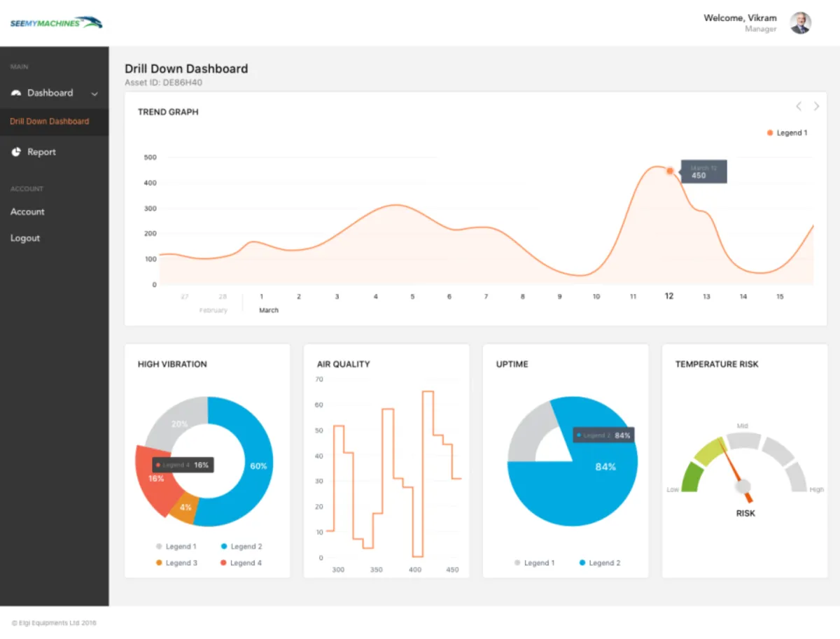
Task: Click the Legend 4 16% tooltip badge
Action: point(181,464)
